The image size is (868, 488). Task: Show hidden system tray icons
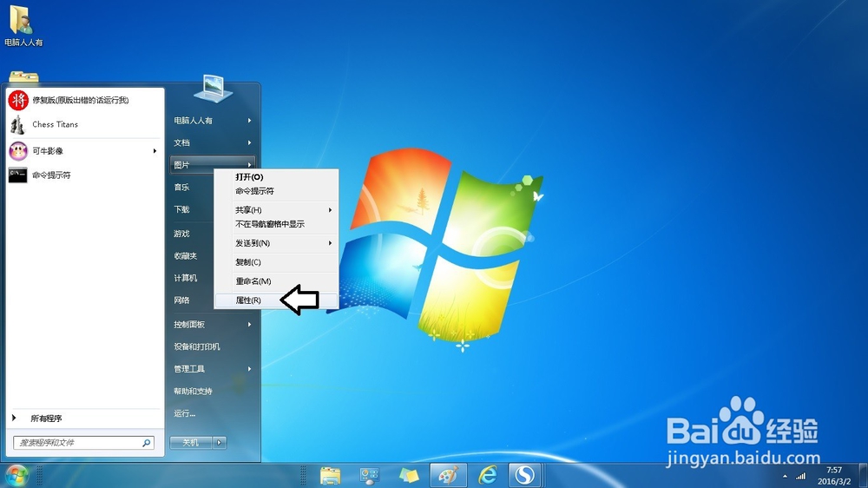785,477
